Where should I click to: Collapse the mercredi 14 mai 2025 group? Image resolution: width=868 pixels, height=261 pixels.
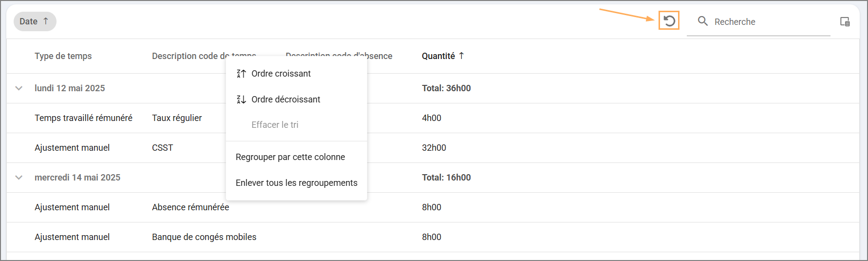tap(19, 178)
